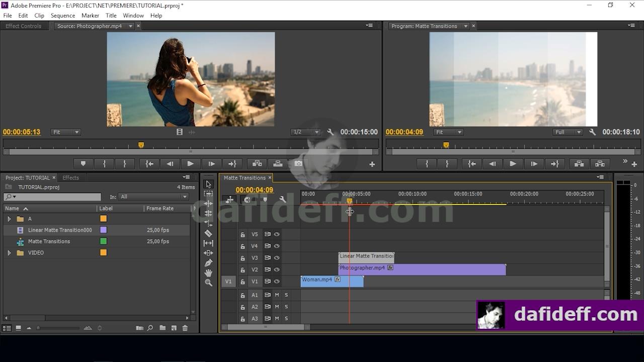The width and height of the screenshot is (644, 362).
Task: Click Overwrite button in Source monitor
Action: (278, 163)
